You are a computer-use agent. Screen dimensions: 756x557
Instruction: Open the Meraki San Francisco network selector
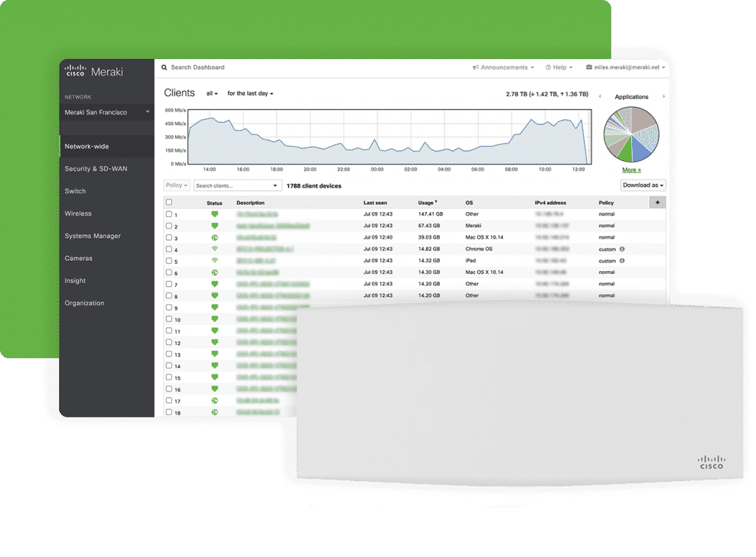(x=107, y=112)
